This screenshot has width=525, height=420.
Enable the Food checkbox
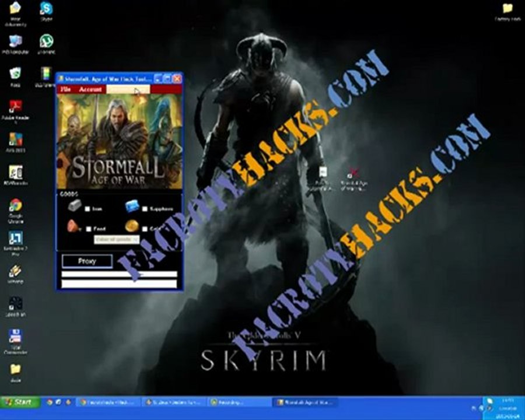pyautogui.click(x=89, y=229)
